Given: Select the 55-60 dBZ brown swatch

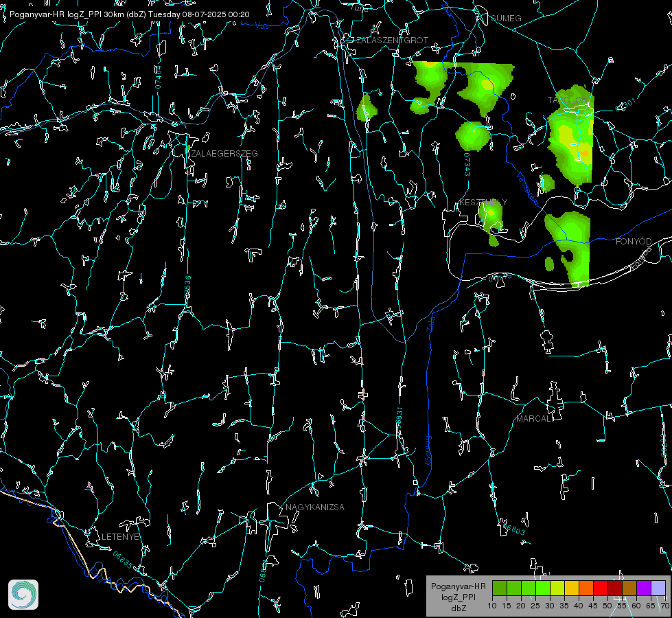Looking at the screenshot, I should coord(629,588).
